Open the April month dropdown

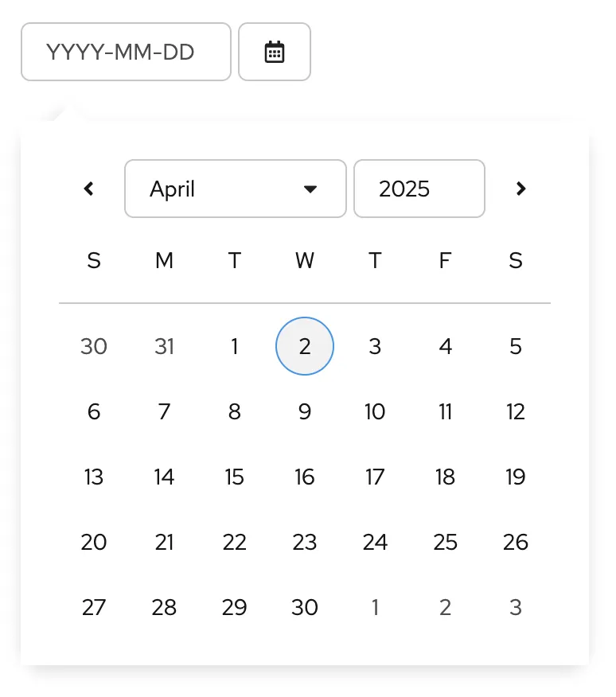click(235, 189)
